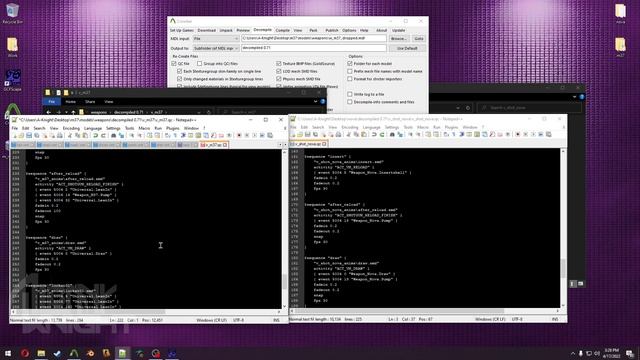Open File Explorer from taskbar
640x360 pixels.
(41, 353)
